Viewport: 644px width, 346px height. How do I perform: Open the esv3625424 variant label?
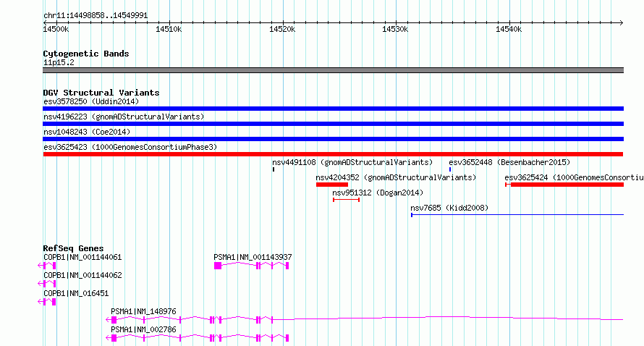574,177
